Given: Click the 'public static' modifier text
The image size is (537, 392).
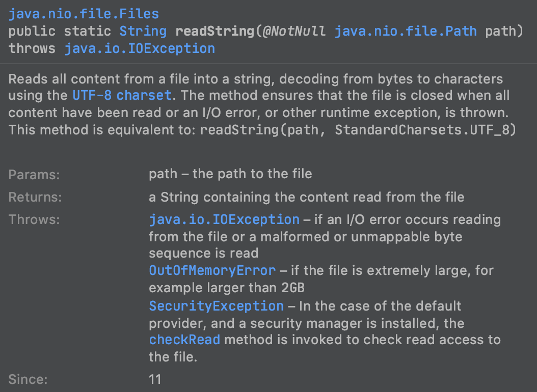Looking at the screenshot, I should click(60, 31).
